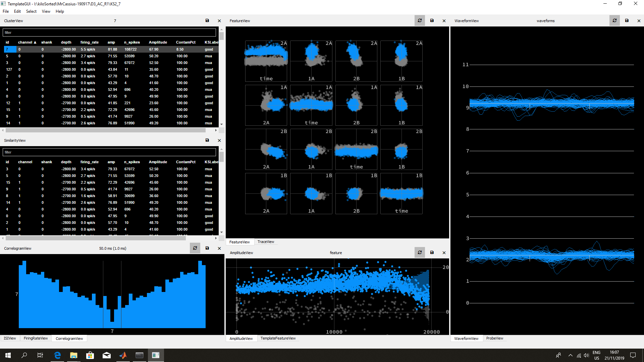Switch to the FiringRateView tab

(x=35, y=338)
